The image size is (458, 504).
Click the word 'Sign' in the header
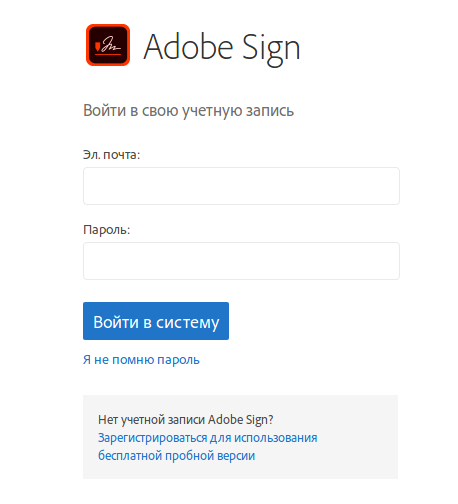(x=271, y=50)
